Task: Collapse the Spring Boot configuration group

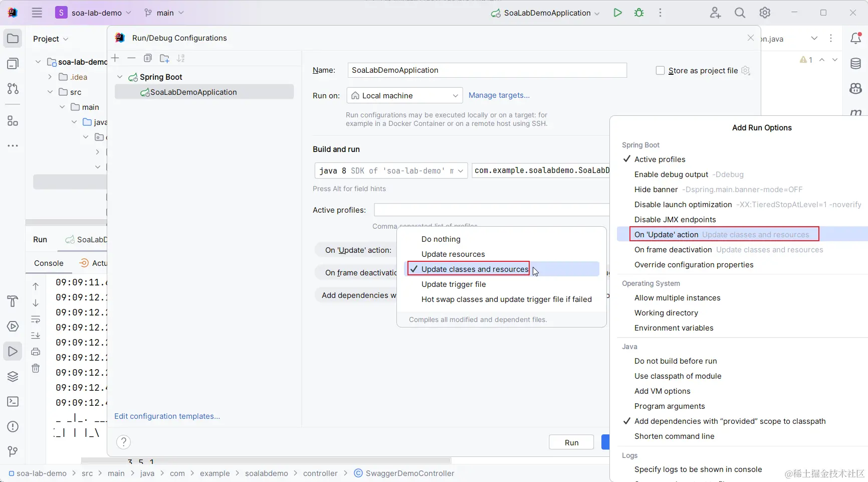Action: click(120, 77)
